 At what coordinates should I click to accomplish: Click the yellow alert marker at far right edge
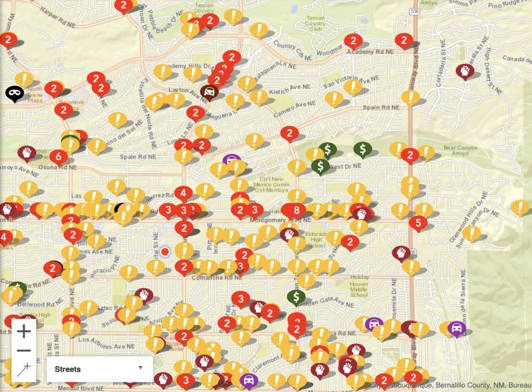(520, 207)
